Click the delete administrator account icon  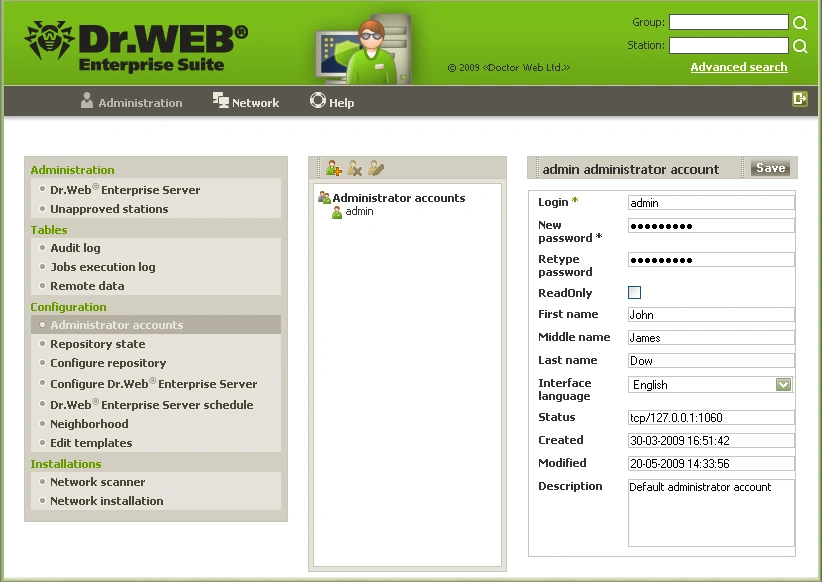[354, 169]
